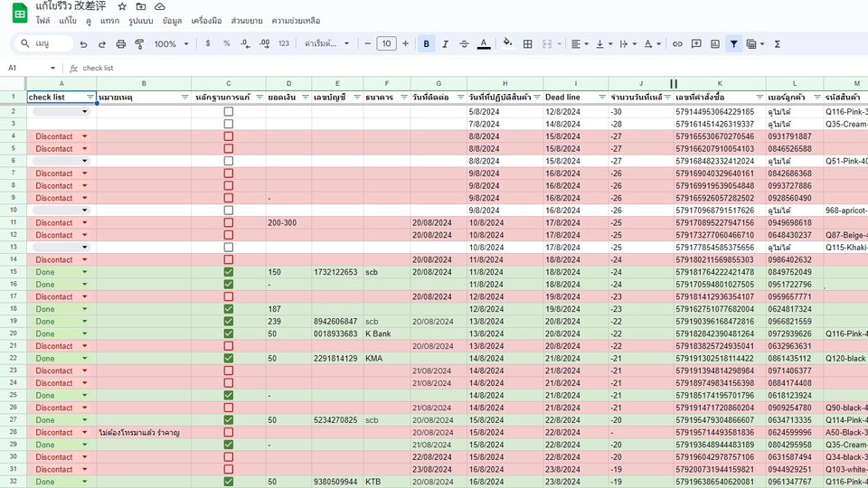Viewport: 868px width, 488px height.
Task: Increase font size with plus
Action: click(405, 43)
